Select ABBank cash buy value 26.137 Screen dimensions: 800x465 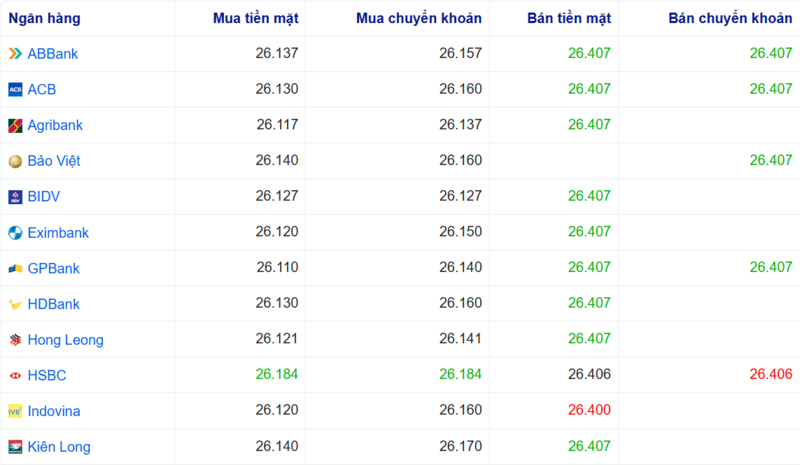[x=277, y=53]
